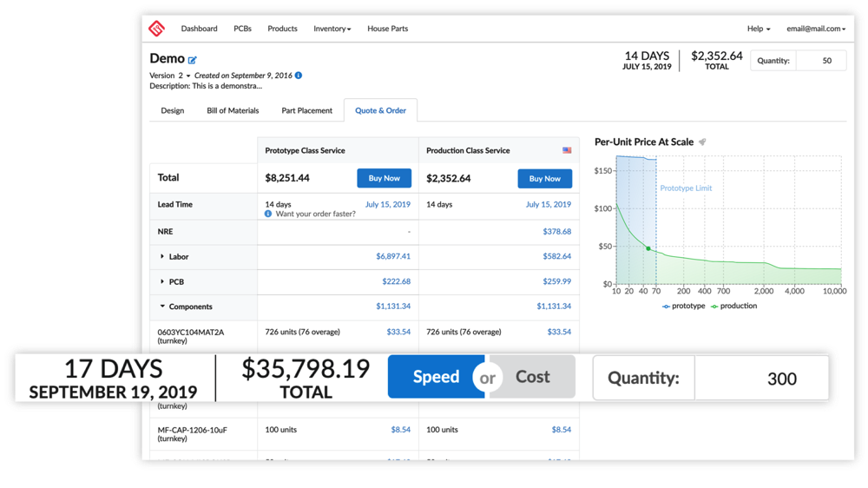
Task: Toggle the prototype series in the chart legend
Action: pyautogui.click(x=682, y=306)
